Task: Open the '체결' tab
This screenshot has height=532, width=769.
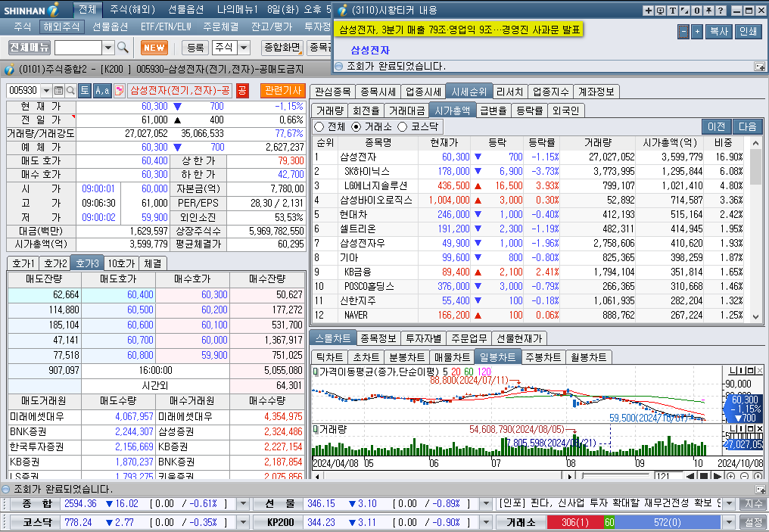Action: [x=153, y=263]
